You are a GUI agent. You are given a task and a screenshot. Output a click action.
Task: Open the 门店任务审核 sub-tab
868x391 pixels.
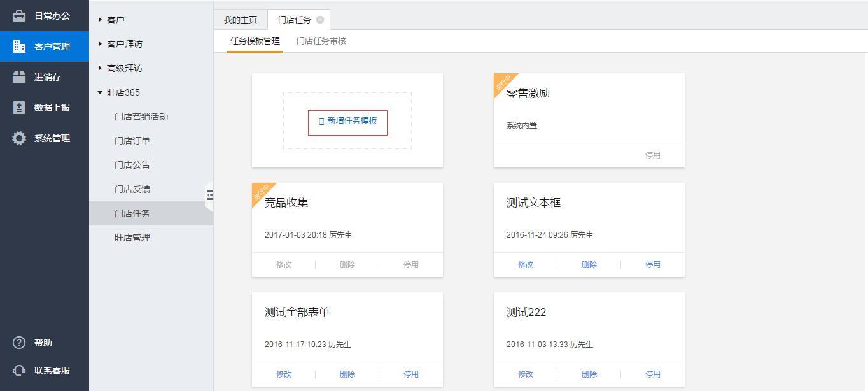point(321,41)
